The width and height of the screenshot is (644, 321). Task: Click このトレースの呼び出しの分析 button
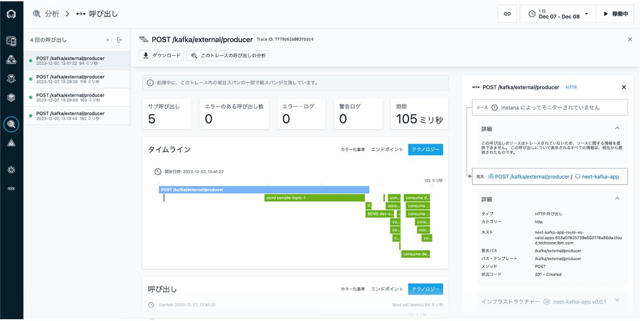pyautogui.click(x=228, y=55)
